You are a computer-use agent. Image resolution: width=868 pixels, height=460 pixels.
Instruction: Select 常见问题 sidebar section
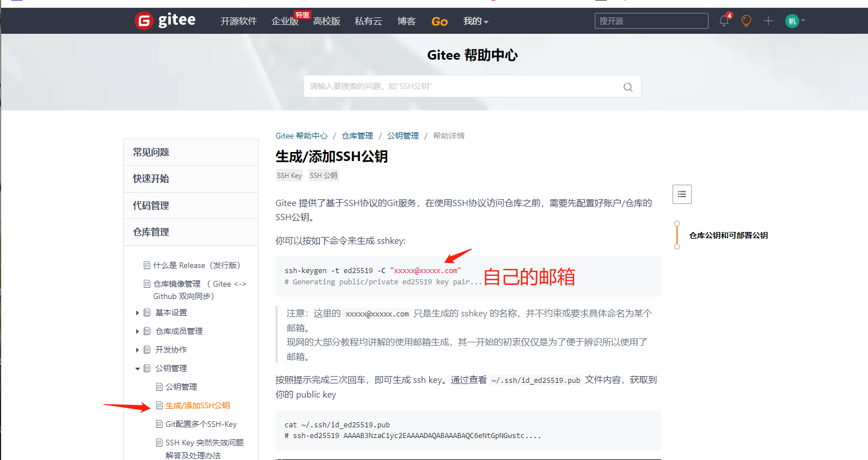(191, 152)
